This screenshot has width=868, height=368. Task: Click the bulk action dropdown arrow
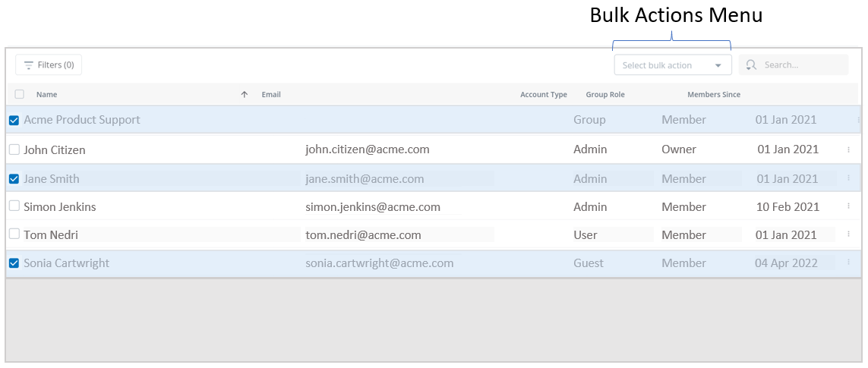(718, 65)
